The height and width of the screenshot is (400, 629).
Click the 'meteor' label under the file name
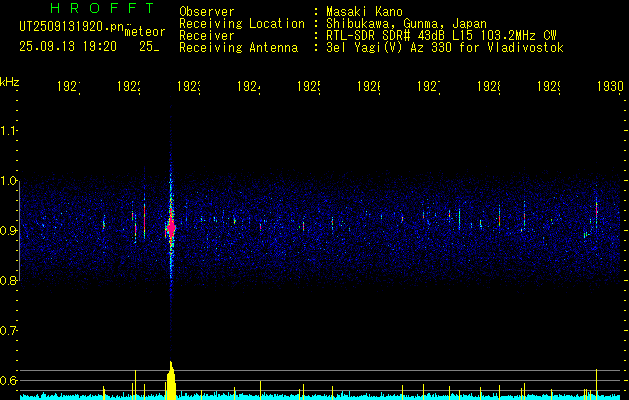[145, 32]
